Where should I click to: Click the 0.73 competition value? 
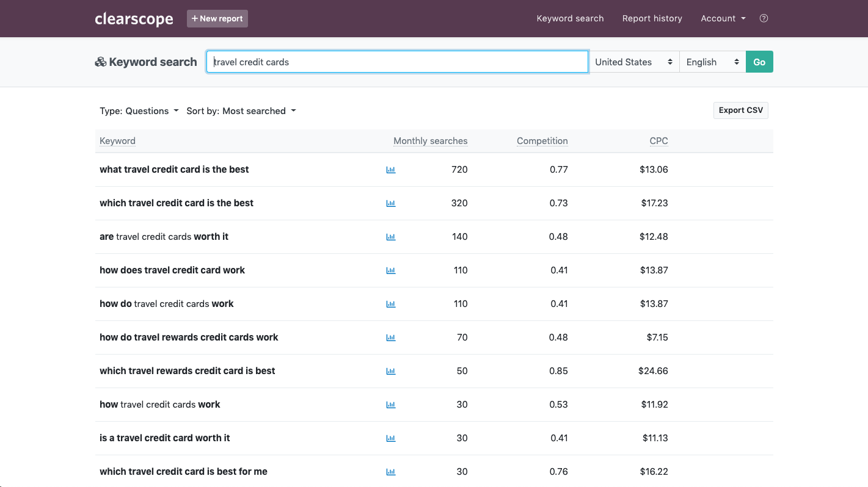pyautogui.click(x=558, y=203)
